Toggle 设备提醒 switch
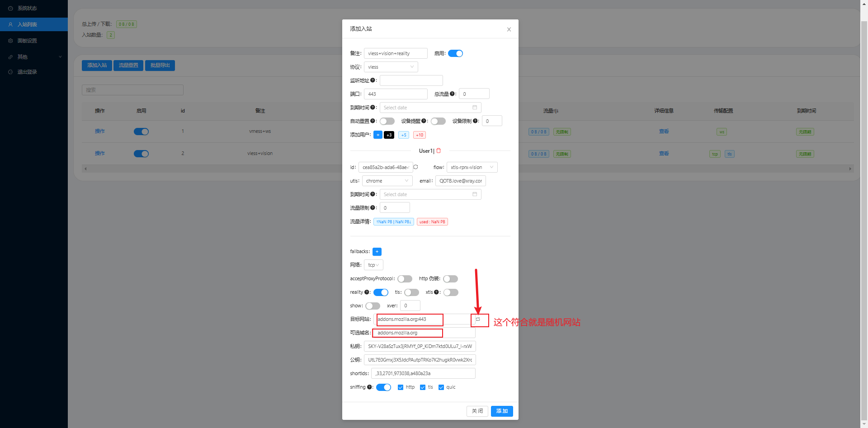Viewport: 868px width, 428px height. 438,121
